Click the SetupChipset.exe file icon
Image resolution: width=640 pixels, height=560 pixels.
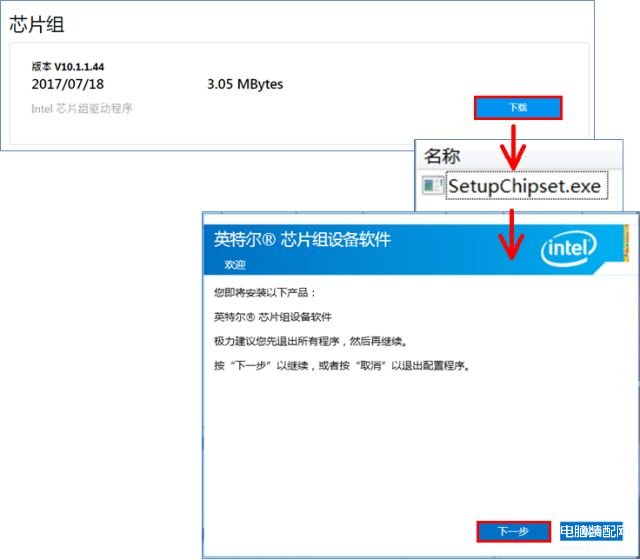click(x=433, y=186)
